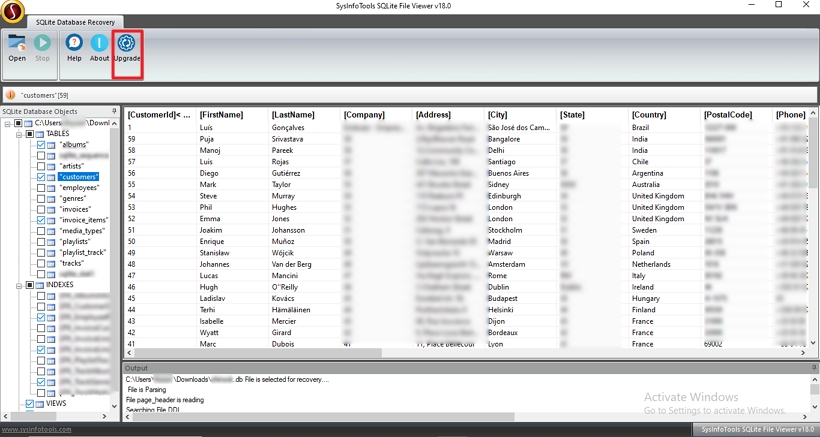Screen dimensions: 820x437
Task: Collapse the TABLES tree node
Action: point(19,134)
